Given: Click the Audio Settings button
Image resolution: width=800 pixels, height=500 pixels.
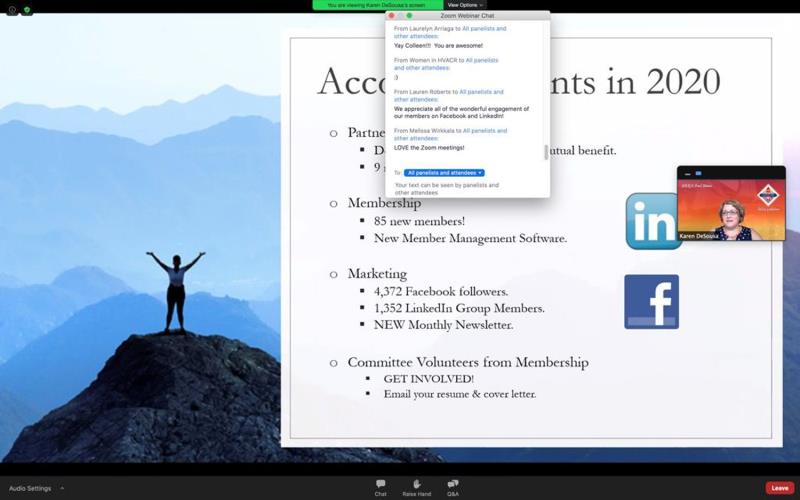Looking at the screenshot, I should pos(30,488).
